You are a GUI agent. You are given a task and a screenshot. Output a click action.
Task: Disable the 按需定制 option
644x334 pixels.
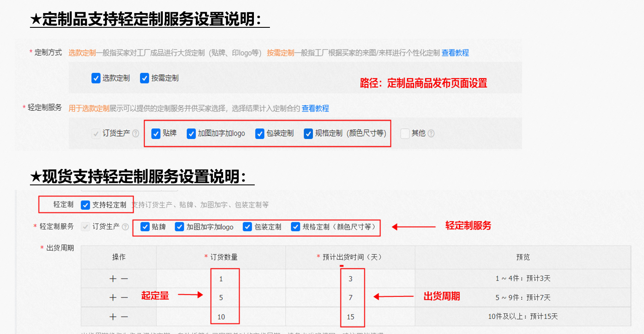click(145, 78)
